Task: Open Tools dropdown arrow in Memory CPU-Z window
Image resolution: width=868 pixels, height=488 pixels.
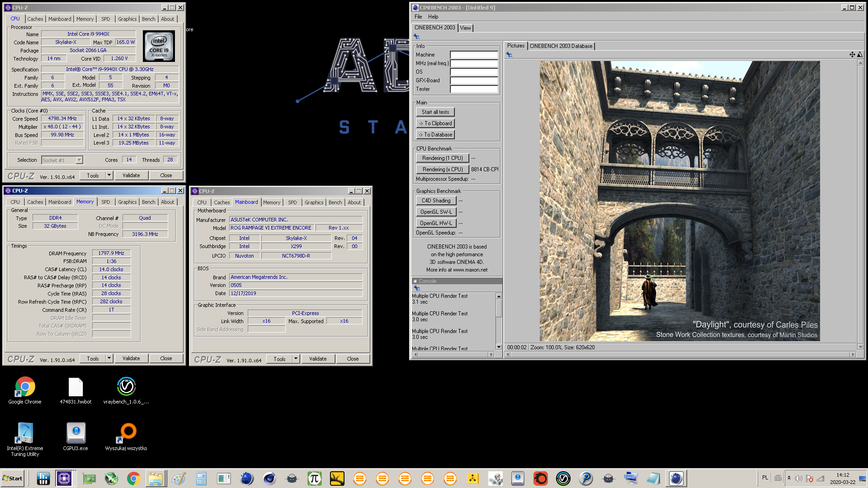Action: 109,358
